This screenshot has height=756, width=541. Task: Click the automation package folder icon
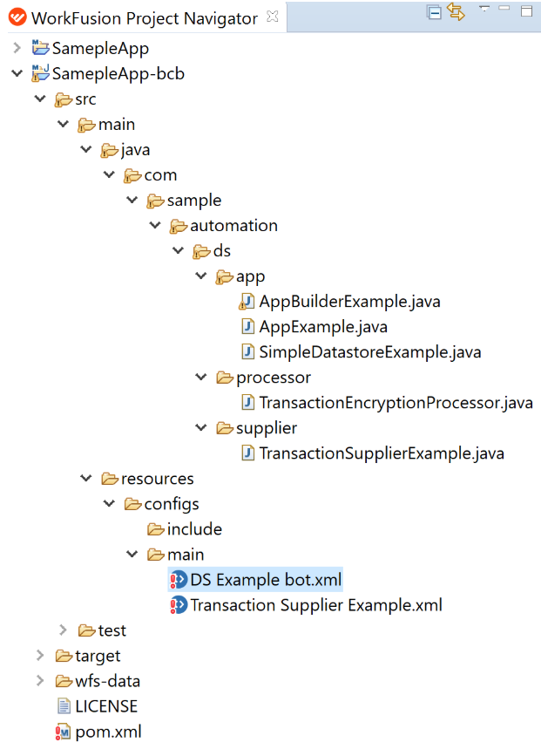pyautogui.click(x=179, y=226)
